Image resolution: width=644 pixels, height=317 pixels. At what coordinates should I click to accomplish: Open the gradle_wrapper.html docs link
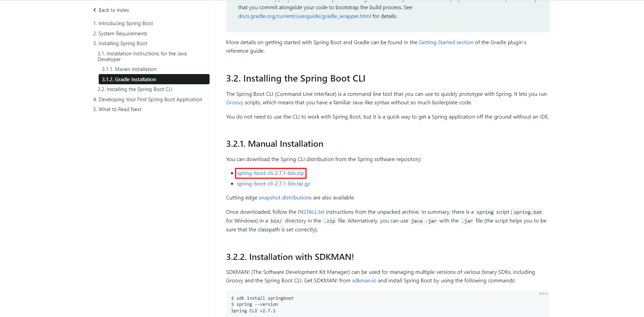[304, 16]
